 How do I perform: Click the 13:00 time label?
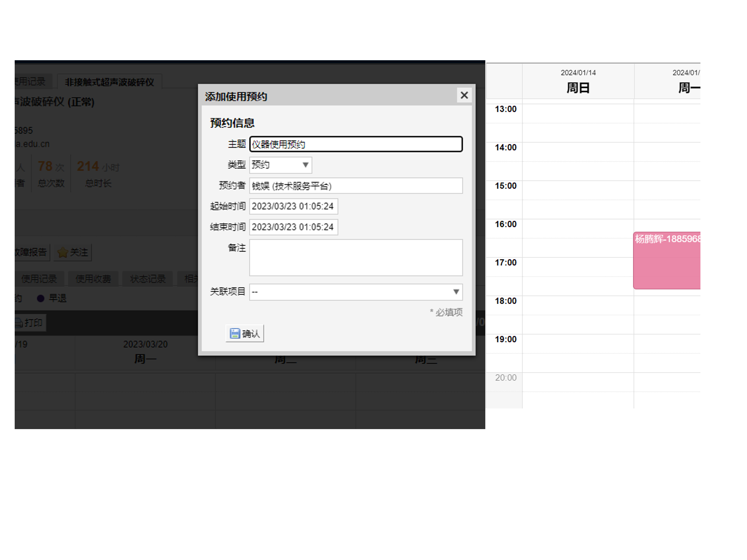point(505,109)
